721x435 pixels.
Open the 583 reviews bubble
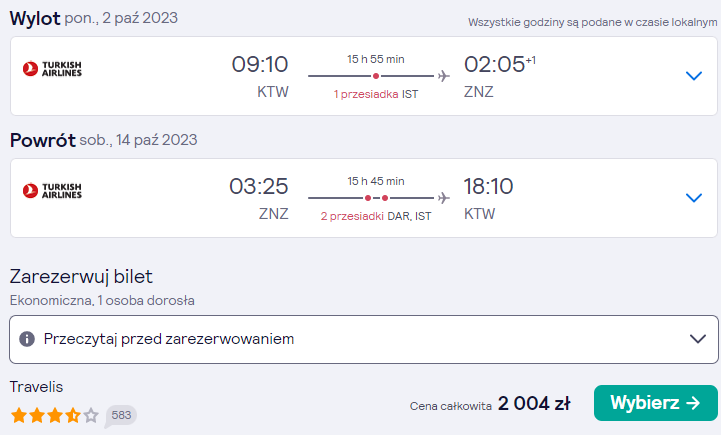tap(121, 415)
